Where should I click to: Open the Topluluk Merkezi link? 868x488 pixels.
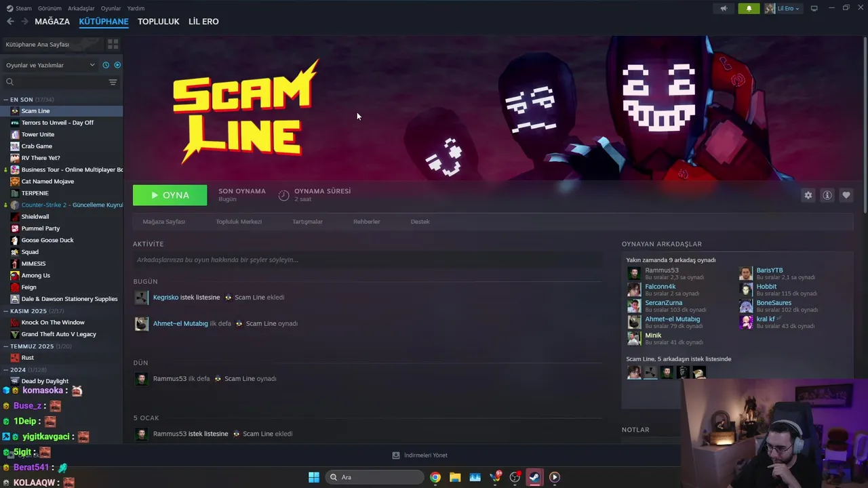[239, 222]
